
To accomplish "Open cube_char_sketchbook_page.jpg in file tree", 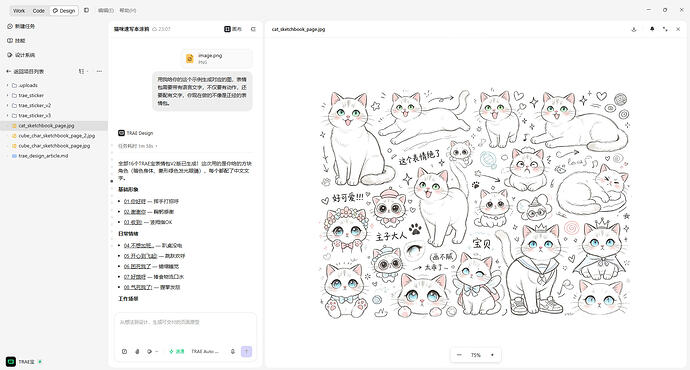I will (x=54, y=146).
